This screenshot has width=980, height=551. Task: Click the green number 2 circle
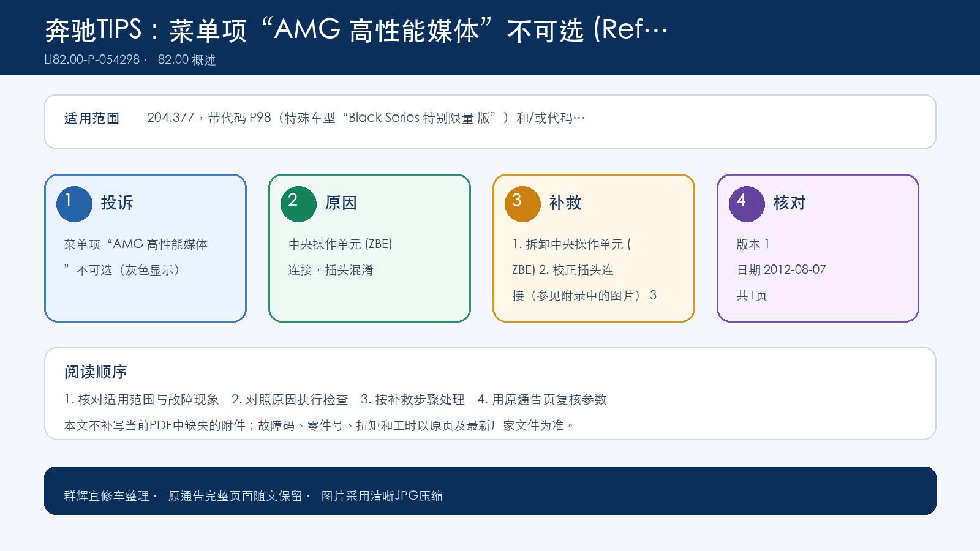[298, 204]
